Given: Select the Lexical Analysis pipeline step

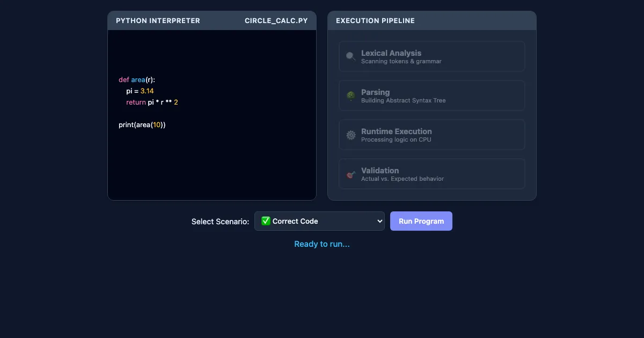Looking at the screenshot, I should click(432, 56).
